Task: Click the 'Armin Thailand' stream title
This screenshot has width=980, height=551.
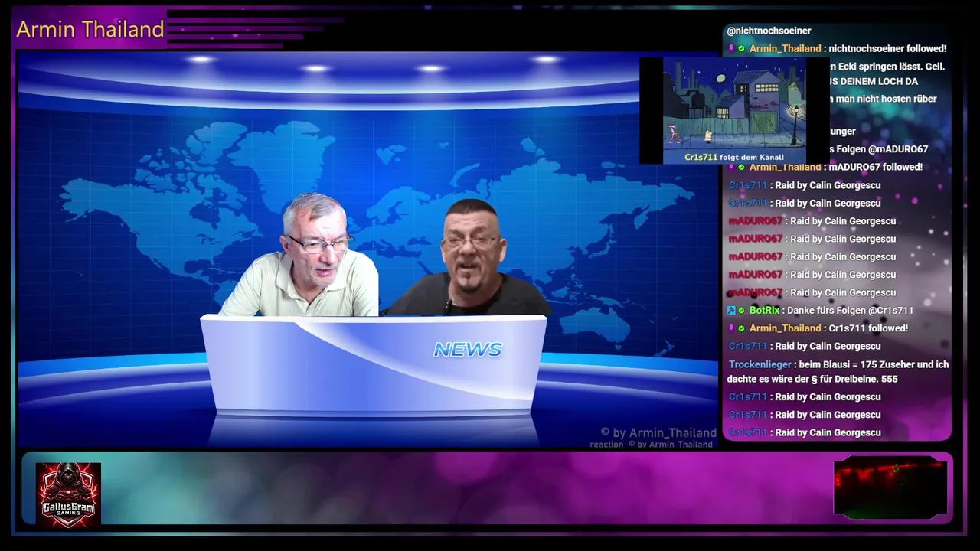Action: click(x=90, y=29)
